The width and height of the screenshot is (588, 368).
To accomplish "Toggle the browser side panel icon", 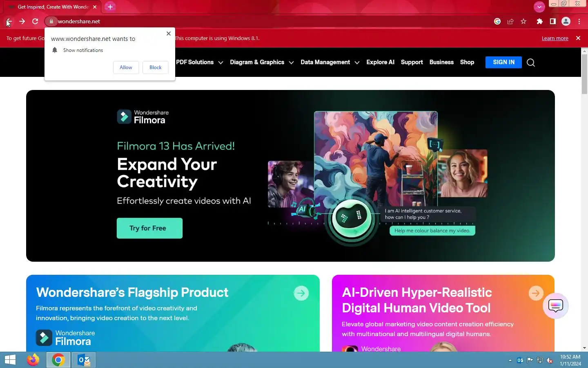I will pos(552,21).
